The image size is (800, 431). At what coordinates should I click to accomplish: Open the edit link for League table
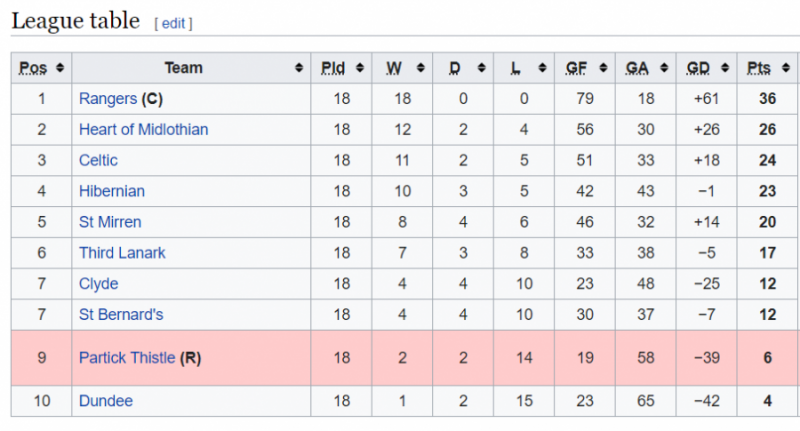(173, 23)
